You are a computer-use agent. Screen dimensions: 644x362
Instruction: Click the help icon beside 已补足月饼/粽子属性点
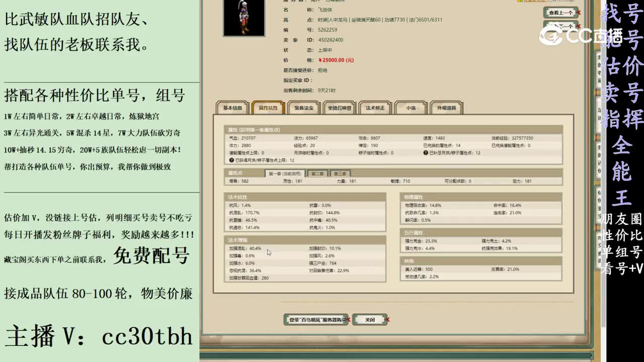426,153
